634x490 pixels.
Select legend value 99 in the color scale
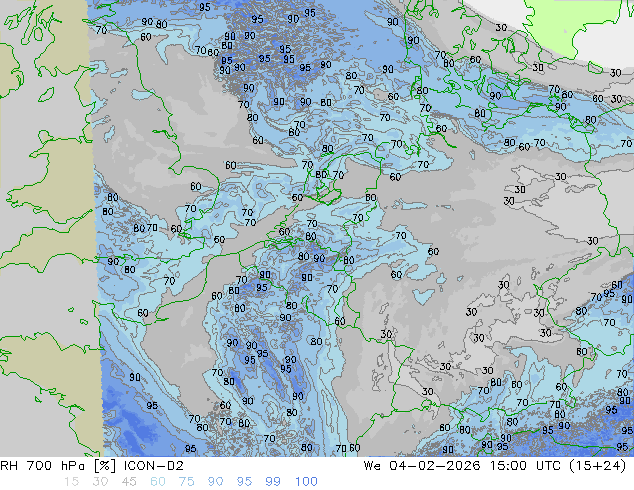pyautogui.click(x=273, y=482)
